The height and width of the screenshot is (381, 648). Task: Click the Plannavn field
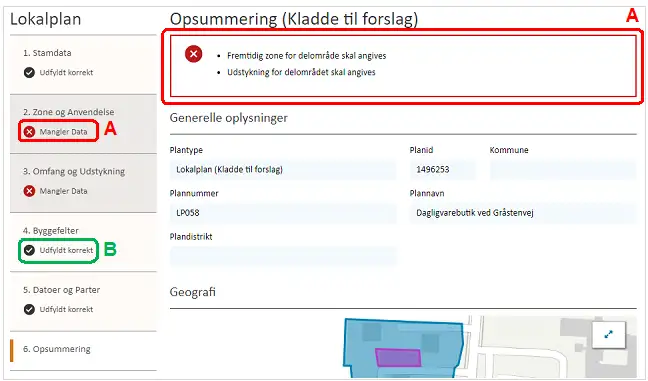523,213
